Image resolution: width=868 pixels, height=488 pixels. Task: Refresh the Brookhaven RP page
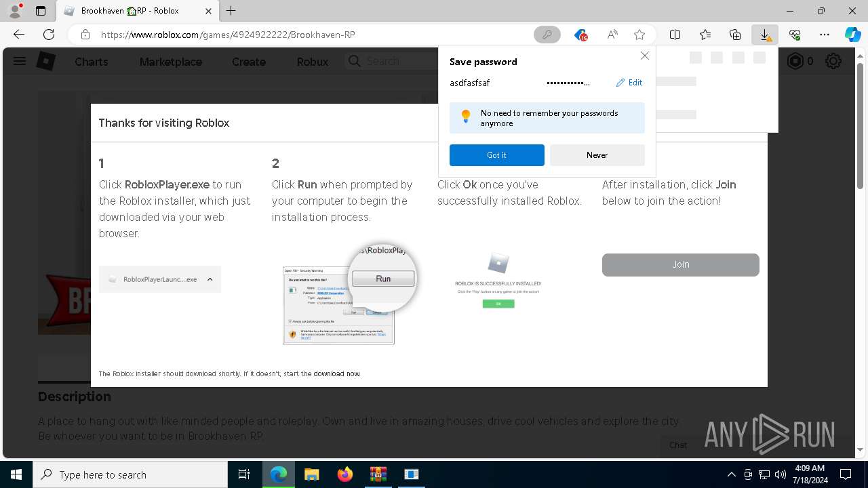[x=49, y=35]
